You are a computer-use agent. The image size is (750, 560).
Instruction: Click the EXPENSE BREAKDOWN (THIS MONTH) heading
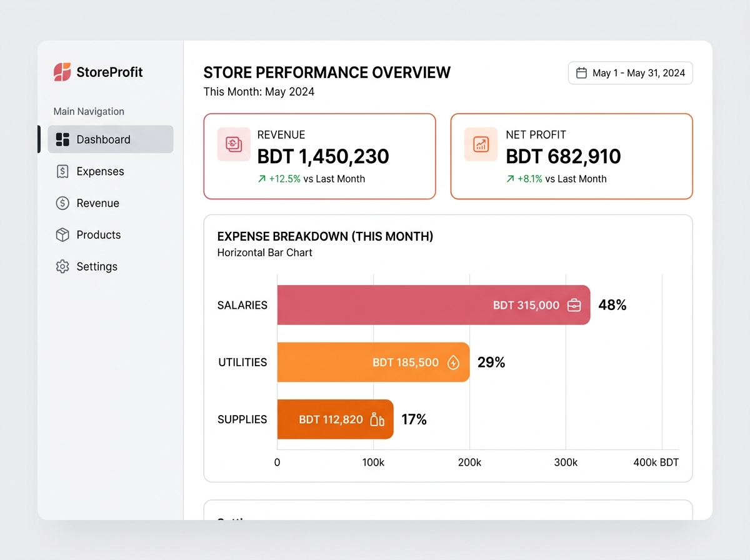(325, 236)
